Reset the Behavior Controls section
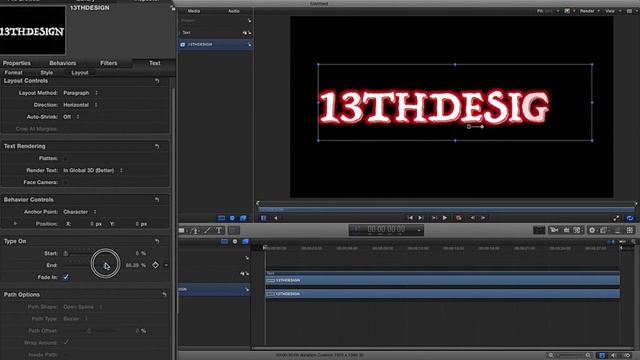Screen dimensions: 640x360 pyautogui.click(x=157, y=200)
